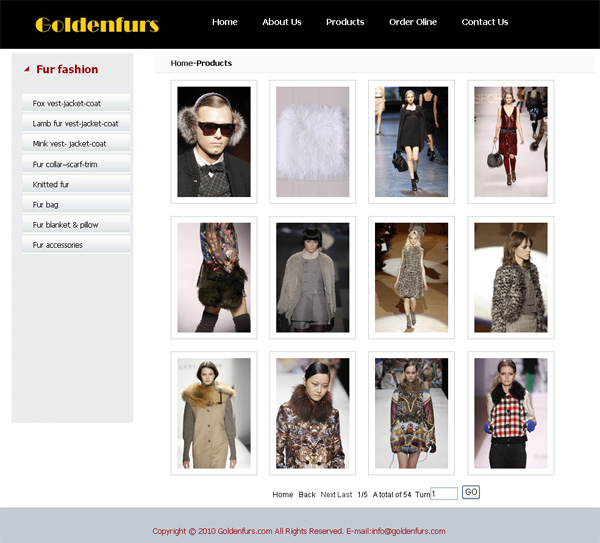
Task: Open the Fur bag category
Action: point(76,205)
